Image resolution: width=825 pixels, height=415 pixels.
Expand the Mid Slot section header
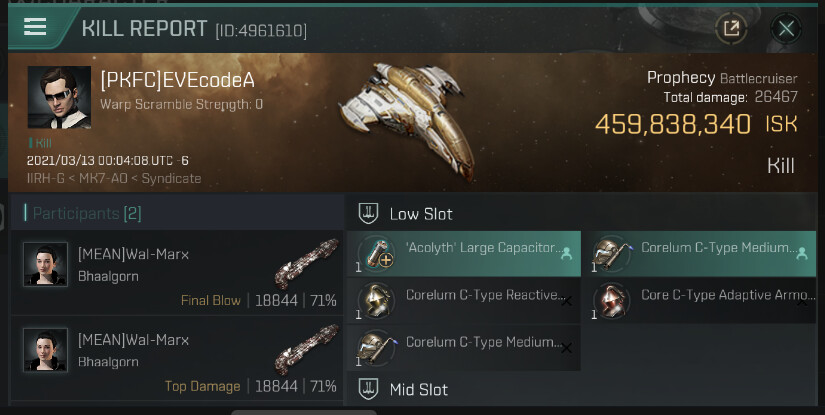pos(418,389)
